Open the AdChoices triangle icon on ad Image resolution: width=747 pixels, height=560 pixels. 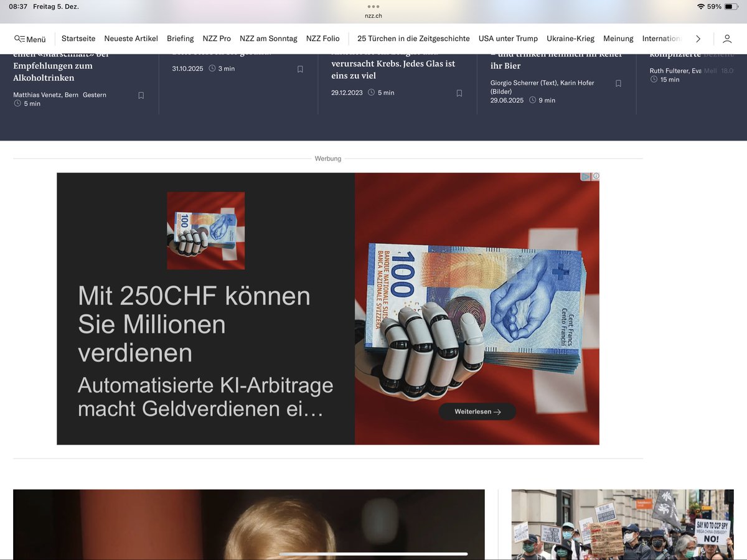[586, 177]
